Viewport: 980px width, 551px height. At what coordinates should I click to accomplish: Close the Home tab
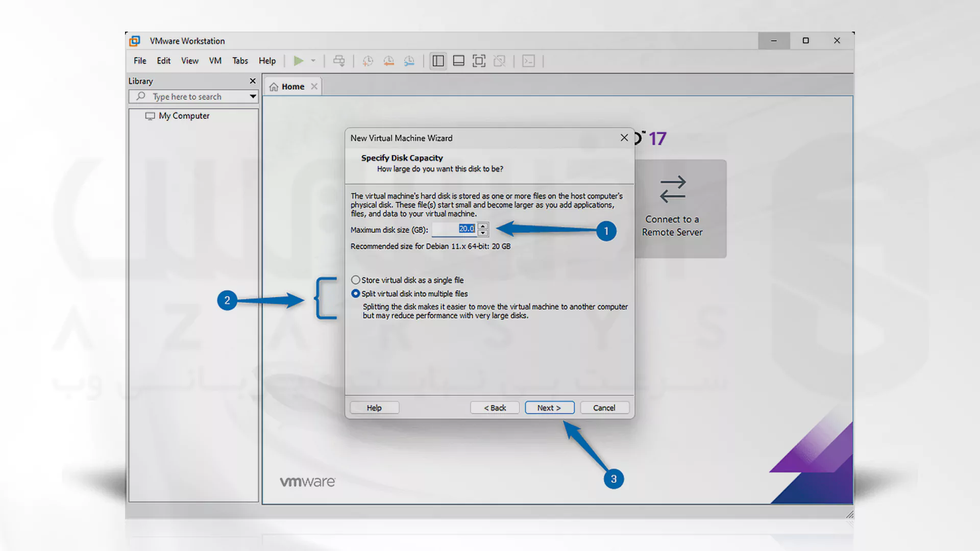click(314, 87)
